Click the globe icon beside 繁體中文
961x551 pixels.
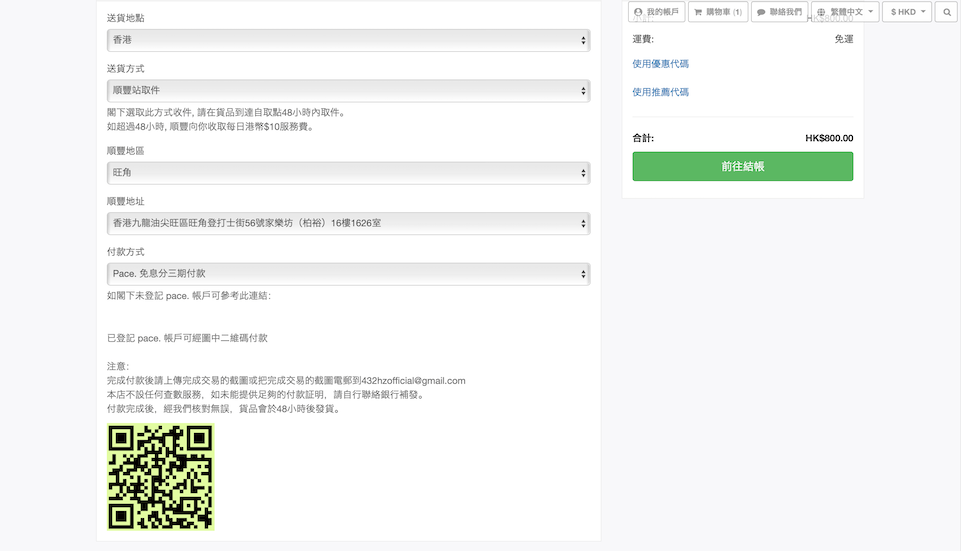click(821, 12)
